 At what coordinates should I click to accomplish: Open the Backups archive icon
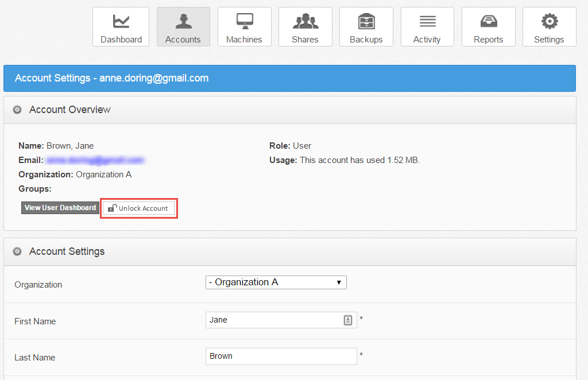click(x=366, y=21)
